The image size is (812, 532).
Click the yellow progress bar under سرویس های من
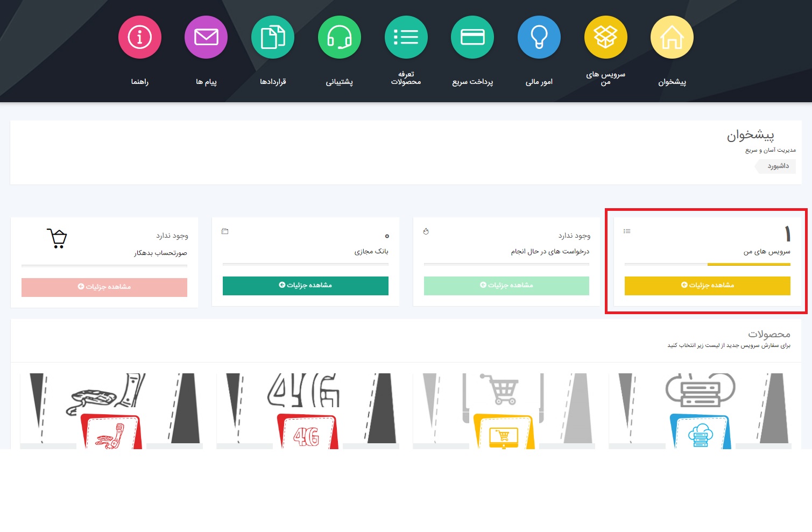click(x=749, y=264)
